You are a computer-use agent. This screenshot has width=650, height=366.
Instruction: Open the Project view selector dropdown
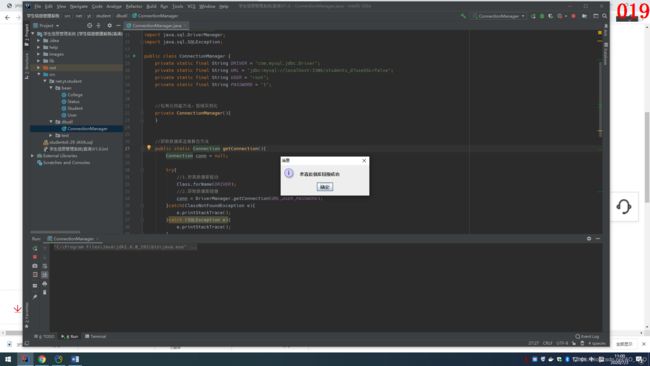46,26
